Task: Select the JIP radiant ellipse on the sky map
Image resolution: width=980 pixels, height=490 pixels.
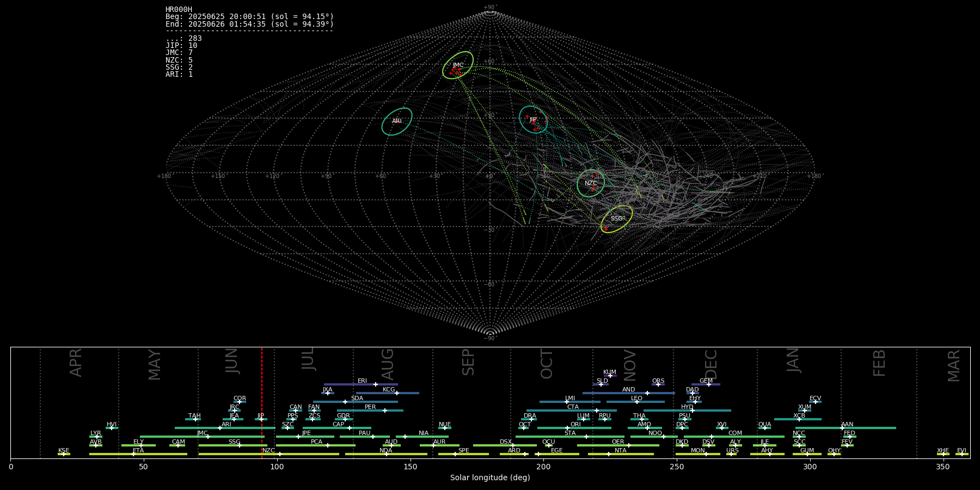Action: pyautogui.click(x=533, y=120)
